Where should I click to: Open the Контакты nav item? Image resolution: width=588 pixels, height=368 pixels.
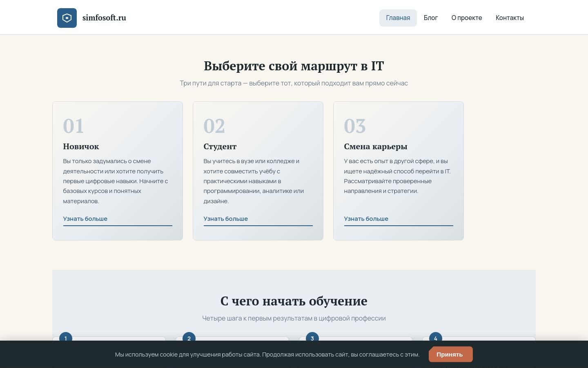pos(510,18)
